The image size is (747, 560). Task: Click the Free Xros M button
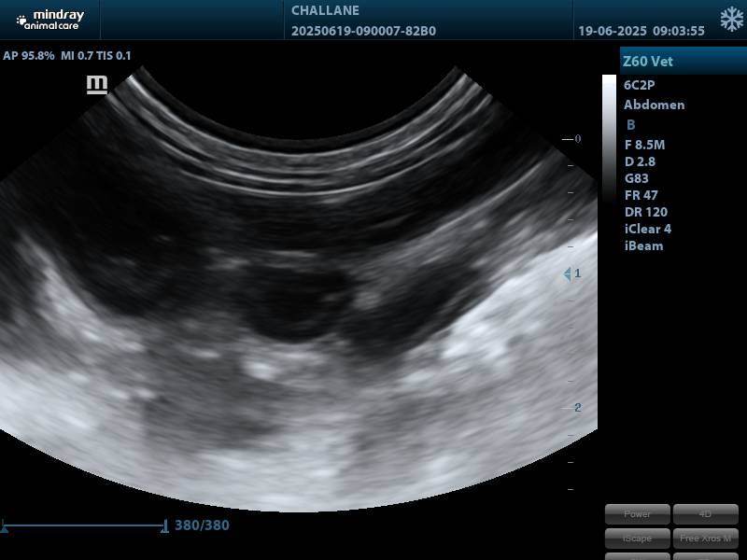click(705, 539)
